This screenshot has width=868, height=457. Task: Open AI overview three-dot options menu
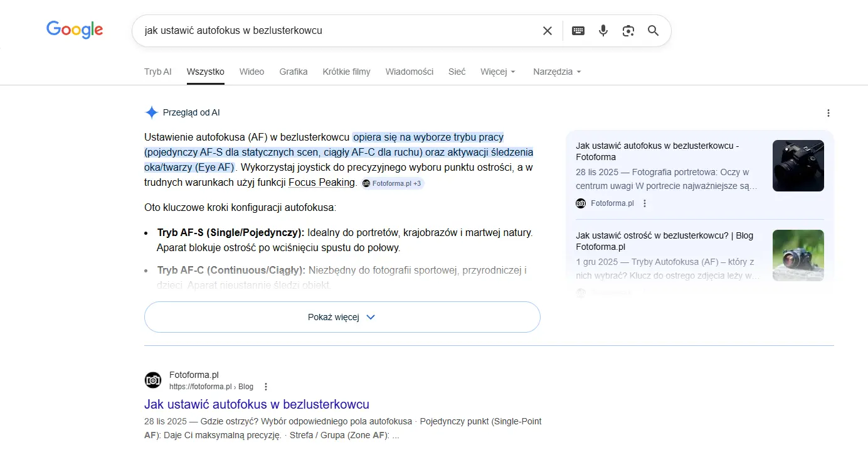(828, 113)
